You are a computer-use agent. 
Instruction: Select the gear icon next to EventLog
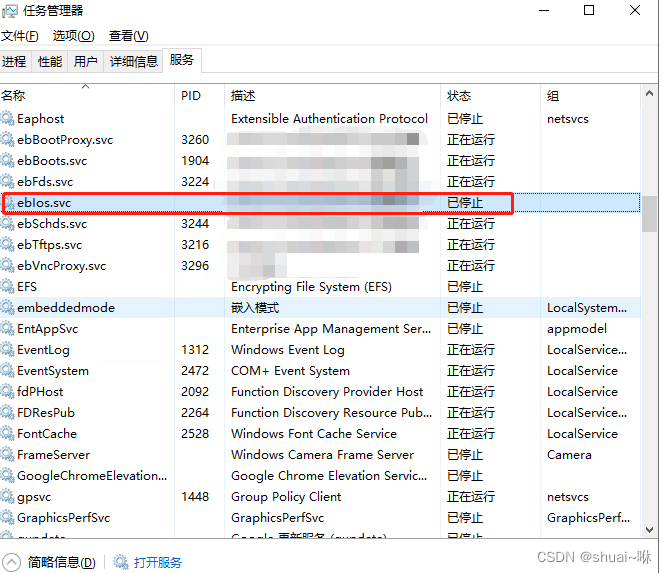coord(8,350)
